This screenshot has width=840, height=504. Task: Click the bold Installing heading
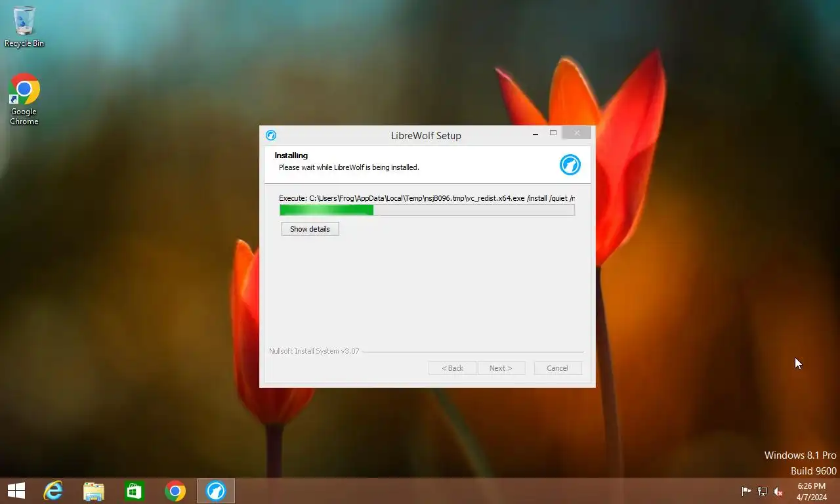[291, 156]
